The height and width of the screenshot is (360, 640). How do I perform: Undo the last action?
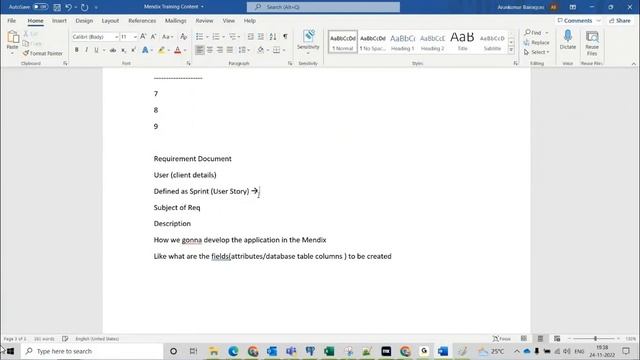(68, 7)
